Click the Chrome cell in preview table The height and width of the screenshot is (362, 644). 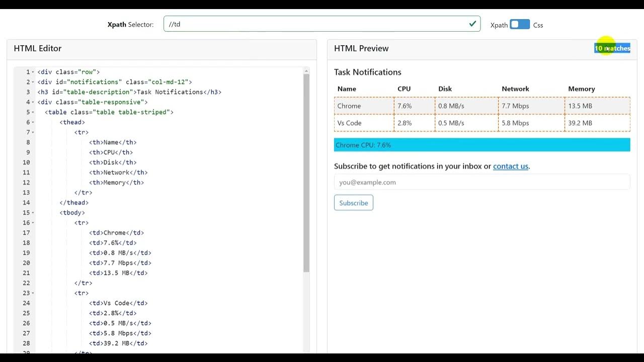click(364, 106)
